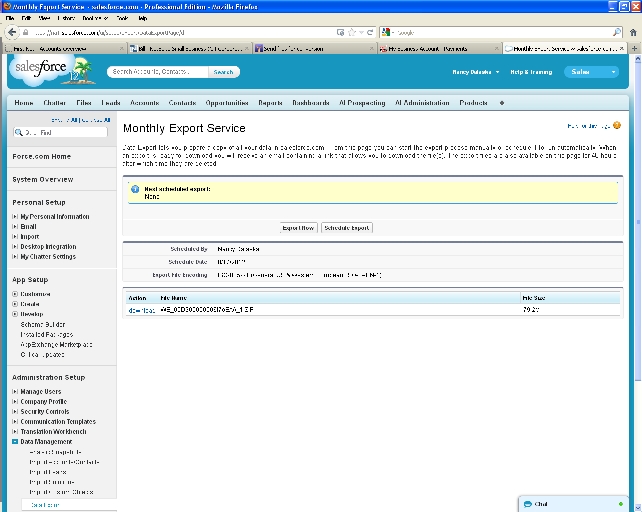
Task: Open AppExchange Marketplace link
Action: coord(57,344)
